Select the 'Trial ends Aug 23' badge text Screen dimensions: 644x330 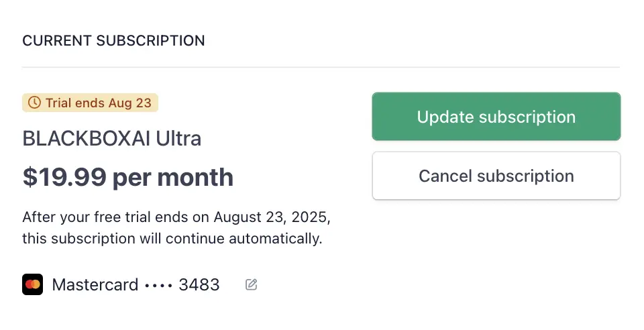tap(98, 103)
